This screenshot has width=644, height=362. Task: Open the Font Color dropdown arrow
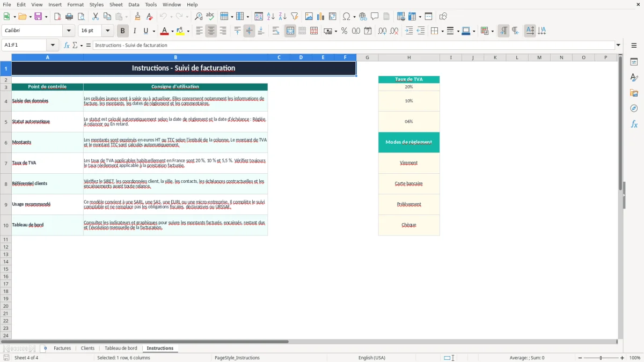[172, 31]
